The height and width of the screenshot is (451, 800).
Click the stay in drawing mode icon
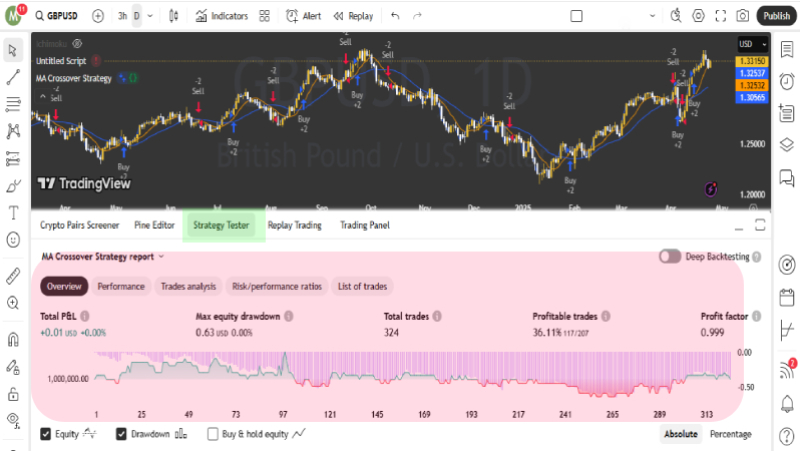13,367
